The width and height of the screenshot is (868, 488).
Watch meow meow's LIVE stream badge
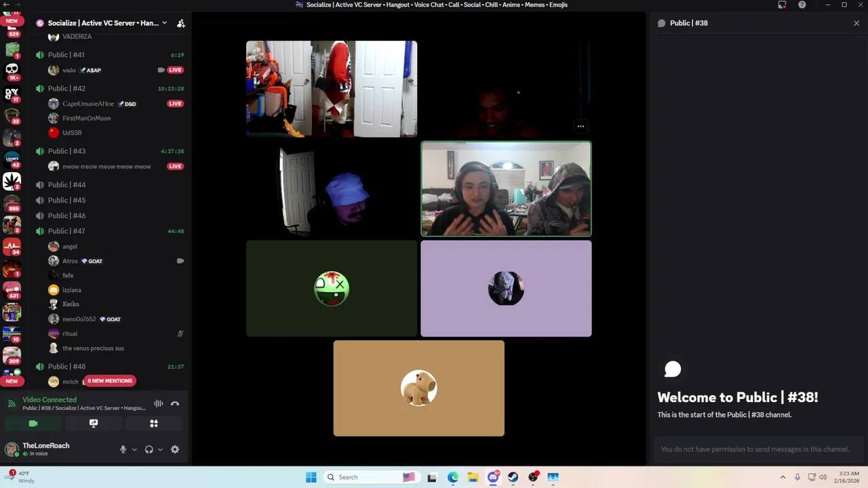tap(175, 166)
